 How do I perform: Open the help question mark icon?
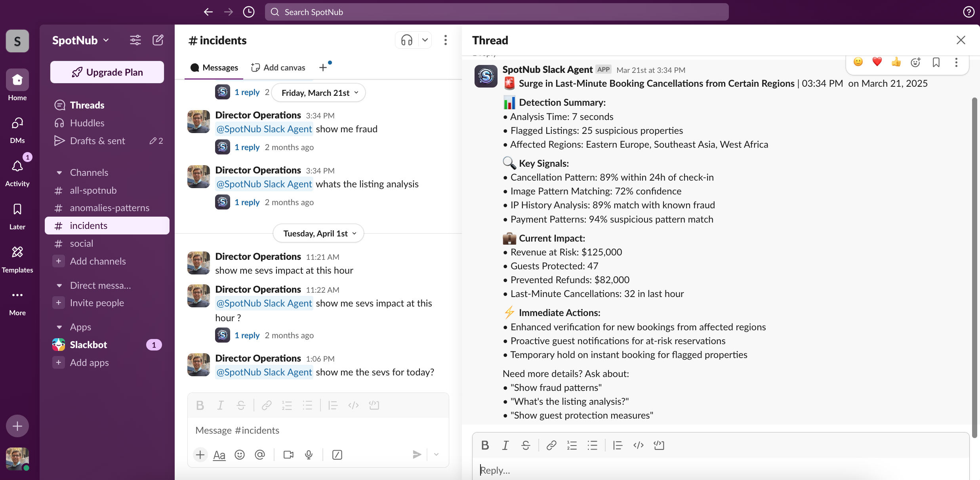[969, 12]
